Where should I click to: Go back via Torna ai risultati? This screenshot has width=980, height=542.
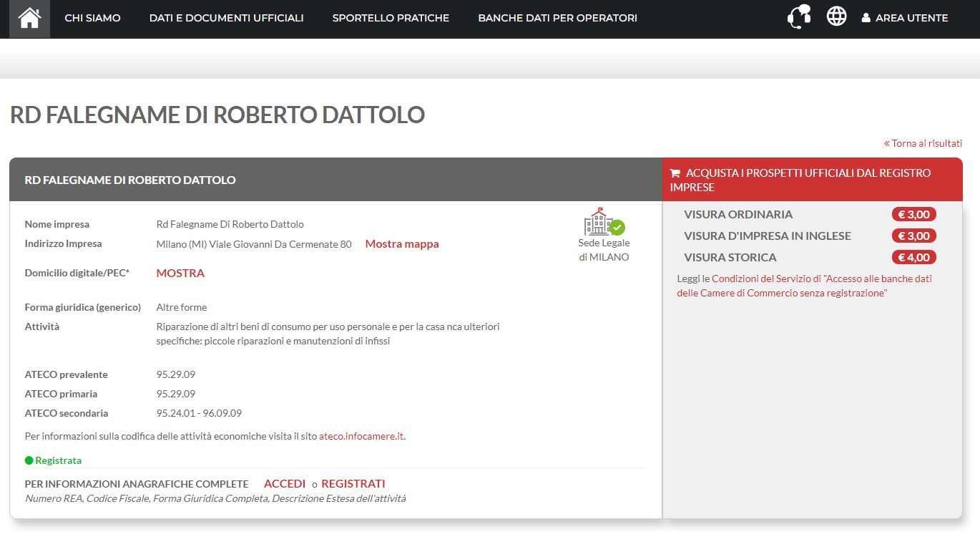923,143
